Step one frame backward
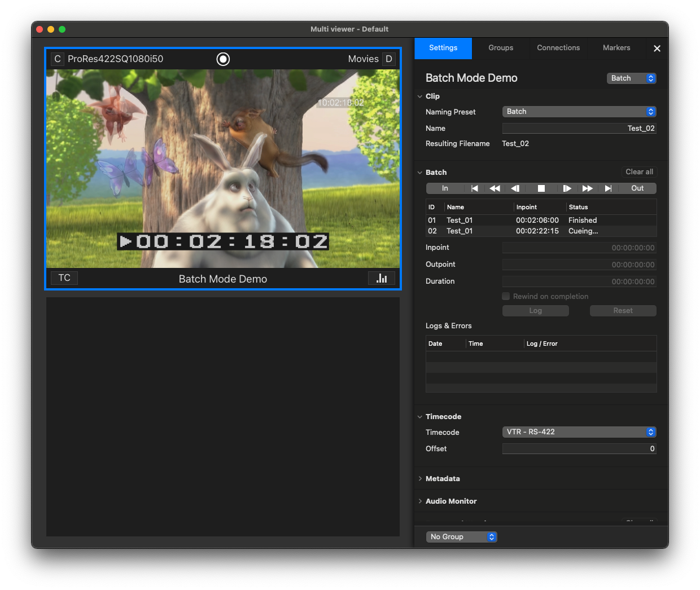Viewport: 700px width, 590px height. tap(515, 188)
